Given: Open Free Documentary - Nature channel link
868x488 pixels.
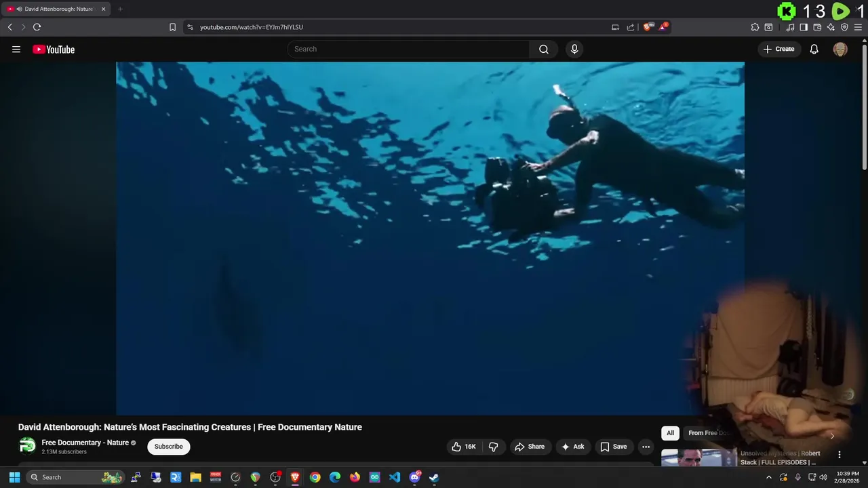Looking at the screenshot, I should 85,443.
